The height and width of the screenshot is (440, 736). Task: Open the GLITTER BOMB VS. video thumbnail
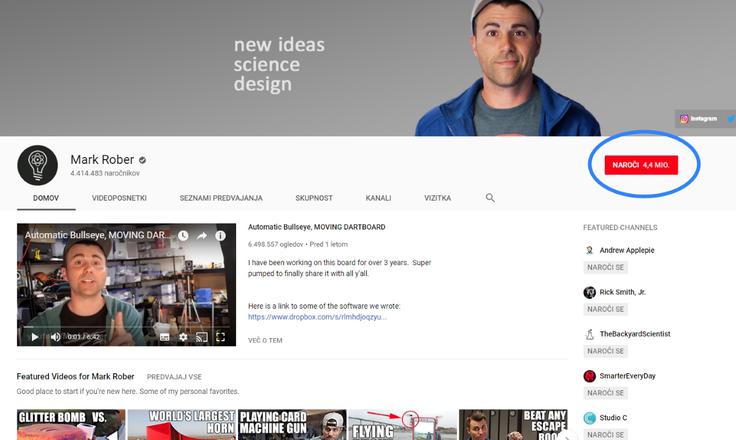(71, 425)
